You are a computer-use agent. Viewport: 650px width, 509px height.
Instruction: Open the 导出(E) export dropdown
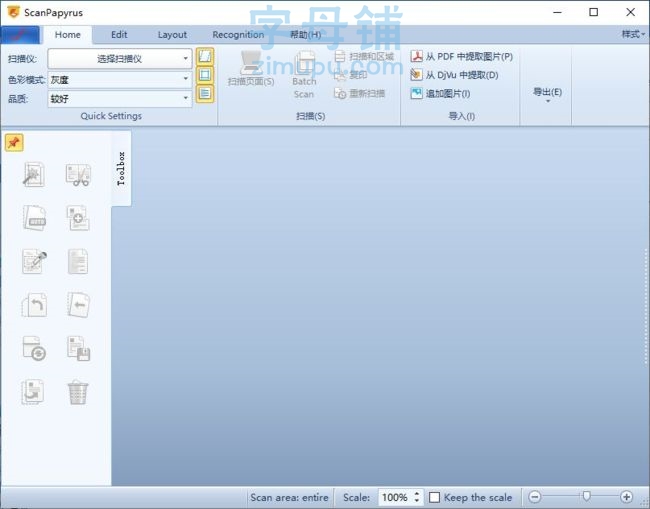(547, 95)
